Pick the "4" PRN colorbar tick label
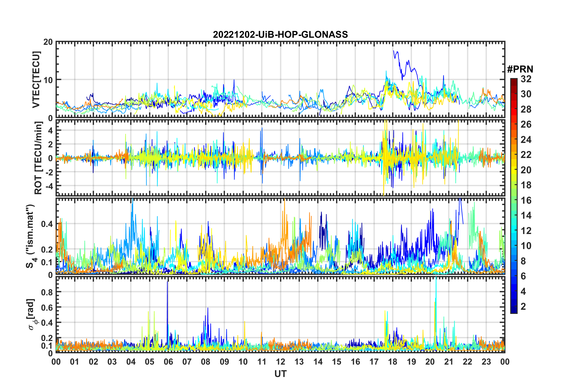561x392 pixels. pos(523,291)
